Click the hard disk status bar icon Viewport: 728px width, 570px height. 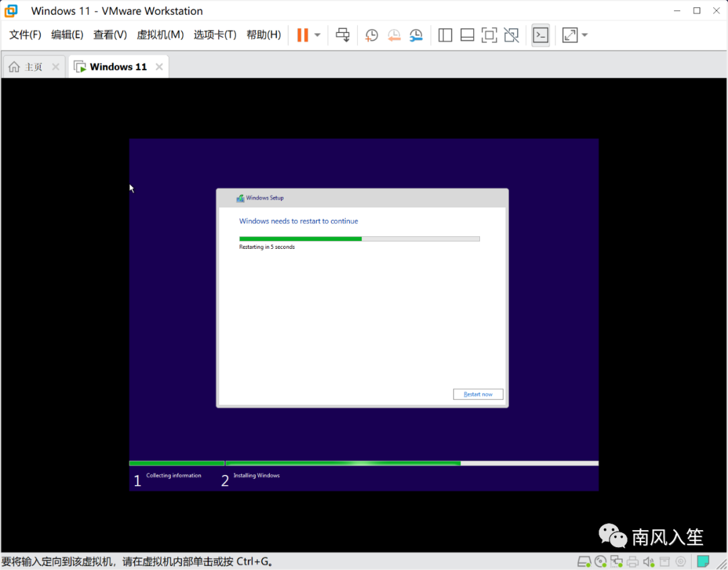pos(584,562)
